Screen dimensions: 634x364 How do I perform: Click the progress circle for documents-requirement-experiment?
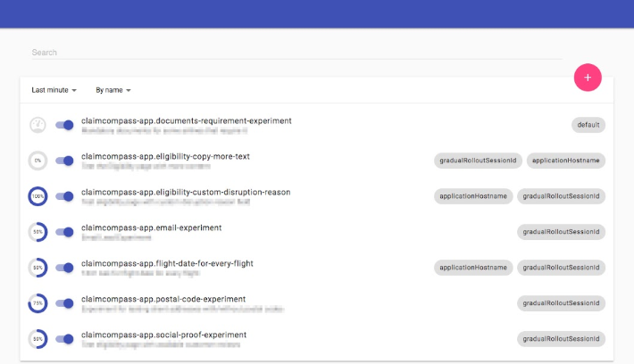(x=38, y=125)
